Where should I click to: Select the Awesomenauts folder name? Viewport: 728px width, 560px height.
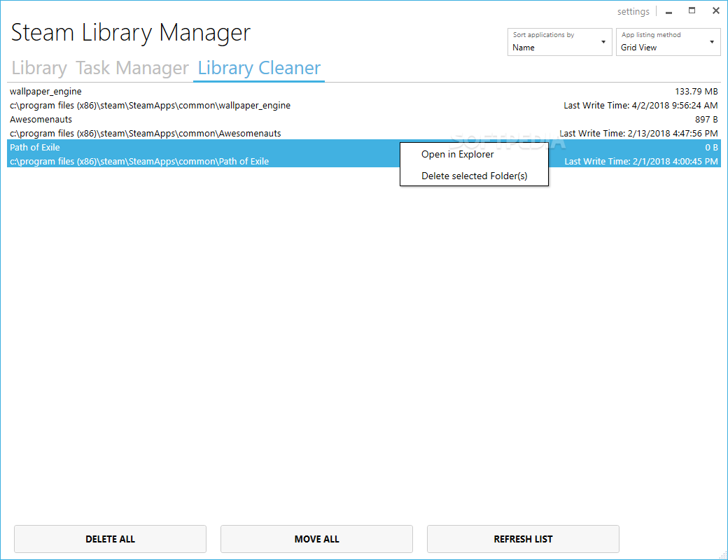tap(41, 119)
